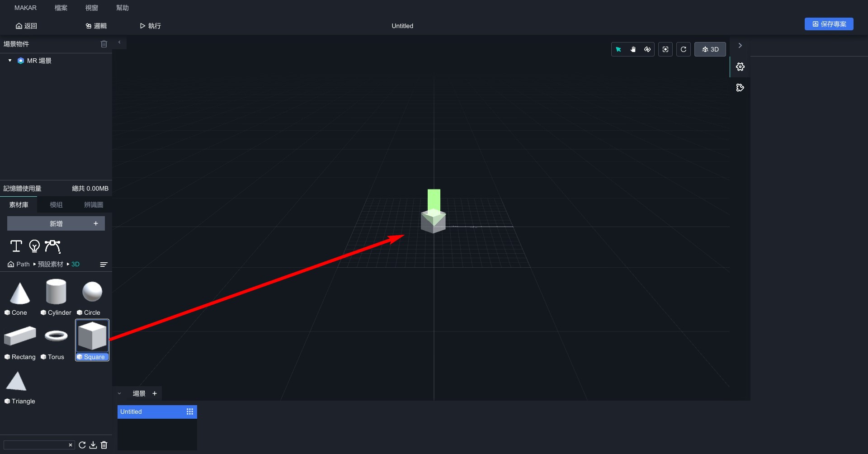Import asset using the download icon

coord(93,445)
